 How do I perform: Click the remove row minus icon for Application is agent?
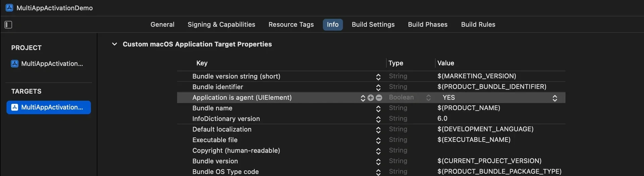click(x=379, y=98)
